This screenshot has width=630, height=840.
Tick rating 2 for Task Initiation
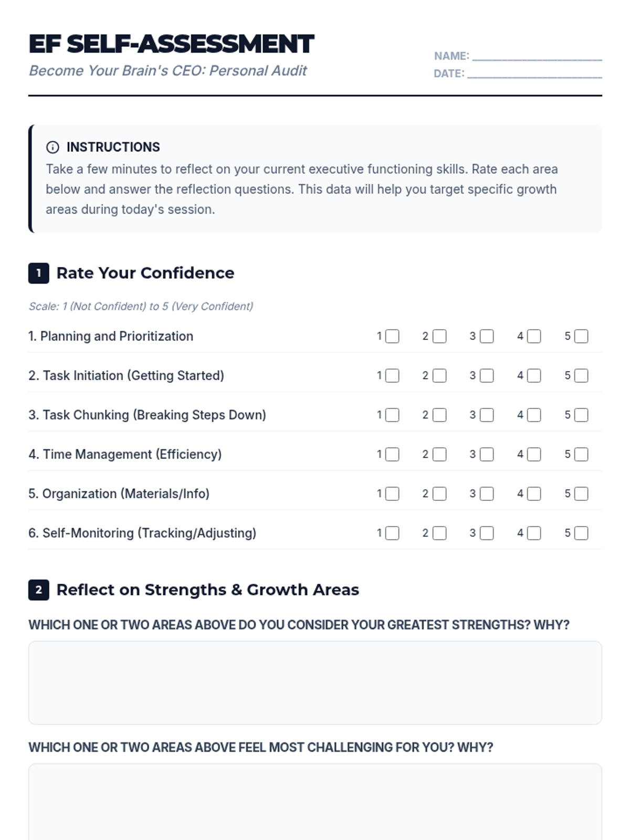pos(439,375)
